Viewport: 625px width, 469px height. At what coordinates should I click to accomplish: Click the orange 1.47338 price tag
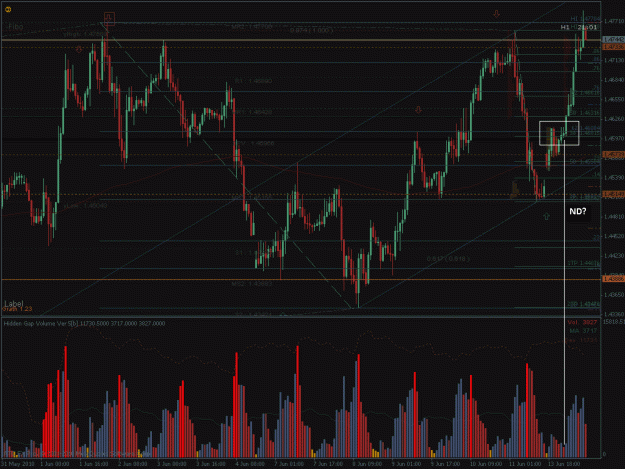[x=613, y=47]
